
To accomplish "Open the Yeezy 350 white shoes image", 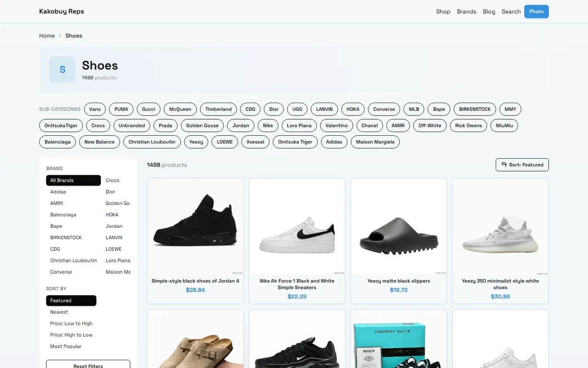I will (x=500, y=226).
